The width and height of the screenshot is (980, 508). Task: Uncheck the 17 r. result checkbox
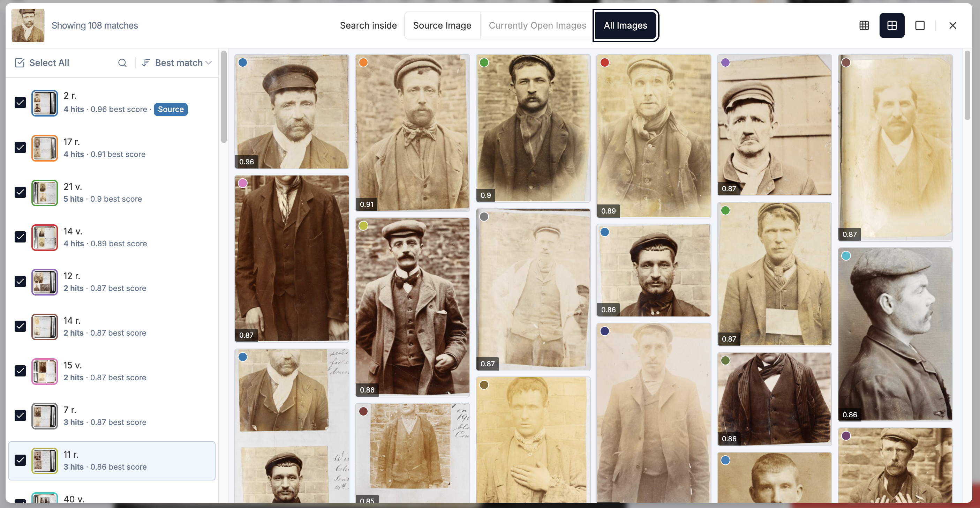click(20, 148)
